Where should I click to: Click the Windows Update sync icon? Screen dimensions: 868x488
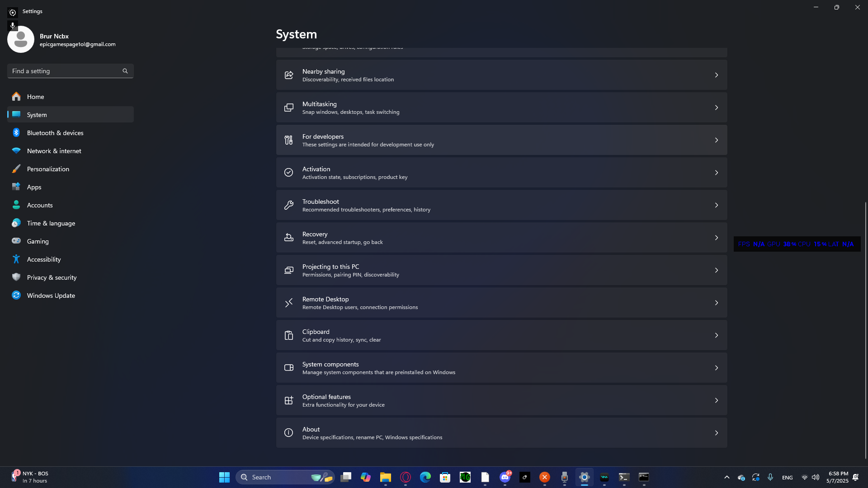(x=16, y=296)
